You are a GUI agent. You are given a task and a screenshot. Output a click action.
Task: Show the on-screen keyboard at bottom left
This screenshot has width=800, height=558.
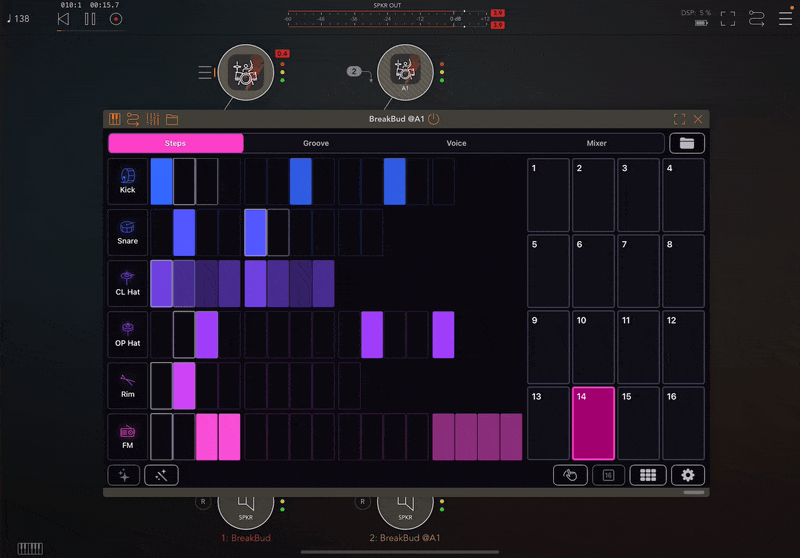[30, 548]
